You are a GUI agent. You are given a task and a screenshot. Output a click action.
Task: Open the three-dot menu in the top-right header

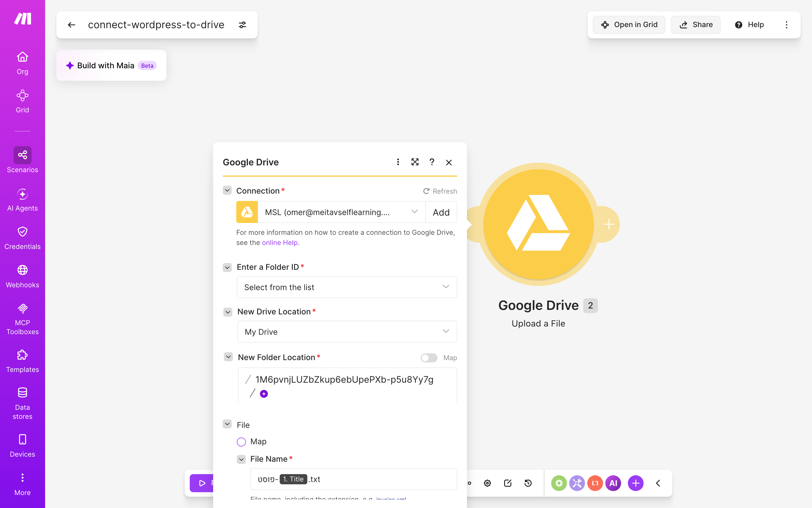[787, 25]
